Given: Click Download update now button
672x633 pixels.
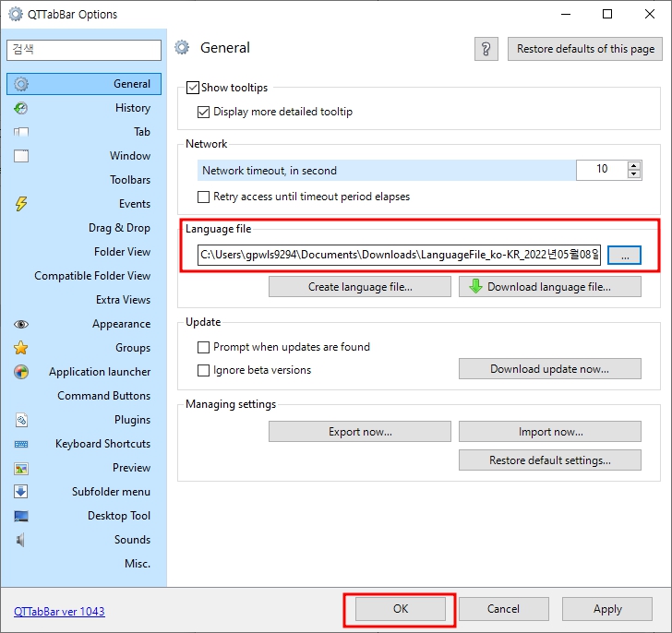Looking at the screenshot, I should 550,369.
